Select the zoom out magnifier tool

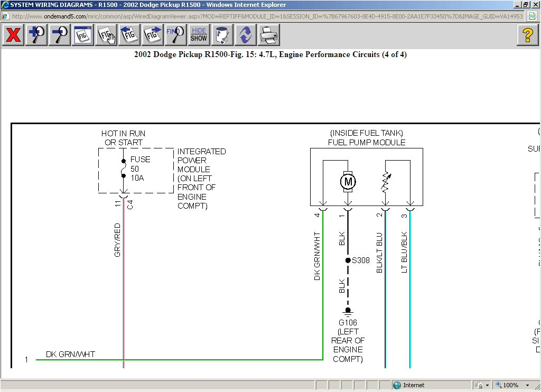pyautogui.click(x=59, y=35)
